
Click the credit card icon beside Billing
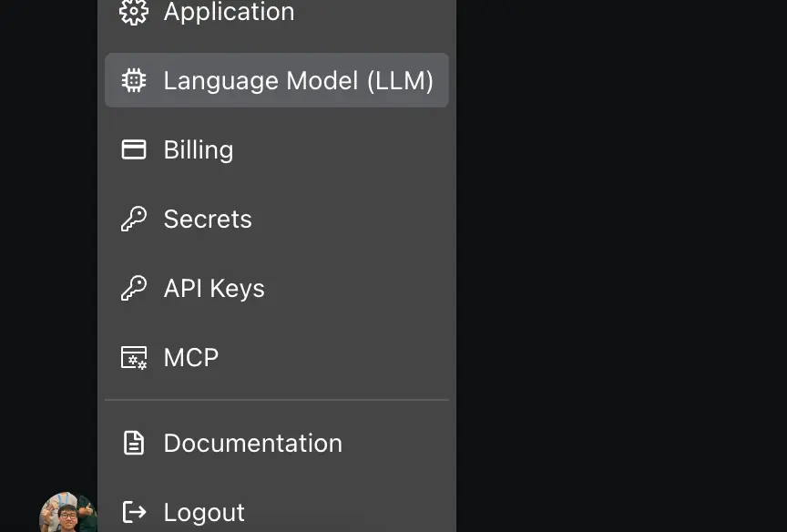tap(133, 149)
